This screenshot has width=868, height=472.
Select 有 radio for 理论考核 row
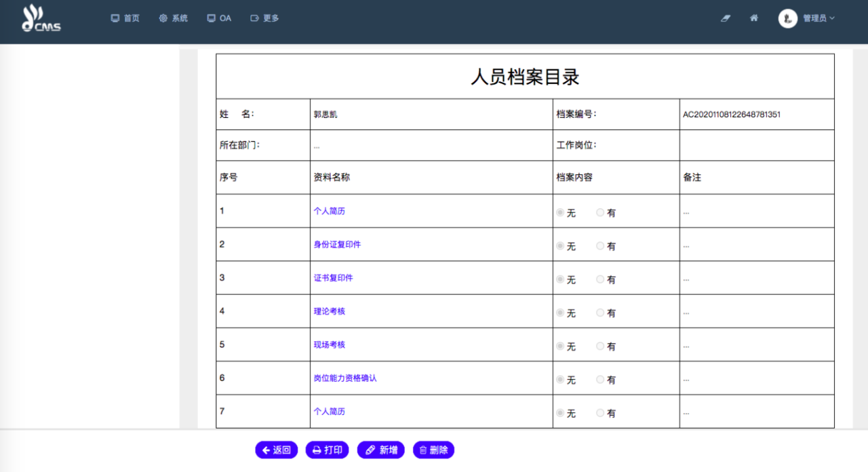600,313
